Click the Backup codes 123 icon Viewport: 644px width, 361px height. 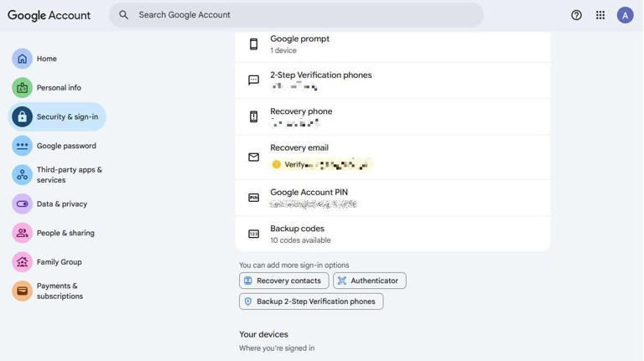point(254,234)
